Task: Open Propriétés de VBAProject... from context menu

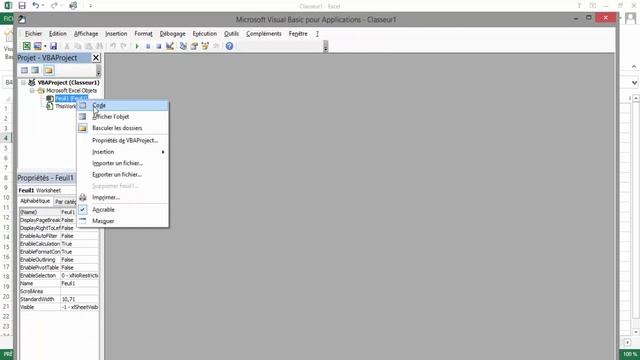Action: tap(123, 140)
